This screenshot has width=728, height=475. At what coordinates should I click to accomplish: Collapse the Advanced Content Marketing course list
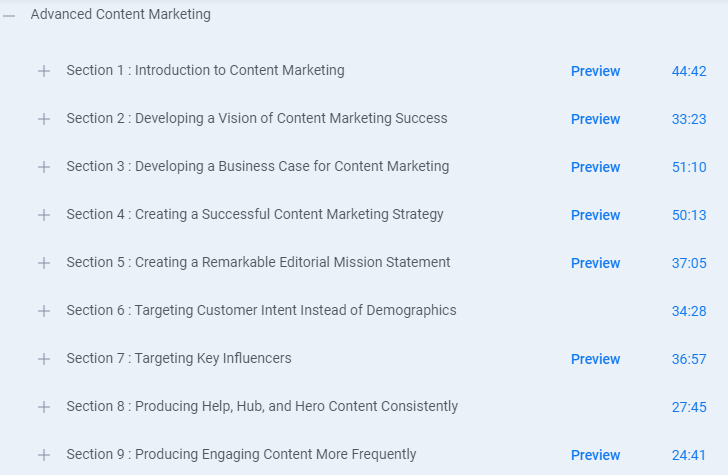tap(9, 16)
